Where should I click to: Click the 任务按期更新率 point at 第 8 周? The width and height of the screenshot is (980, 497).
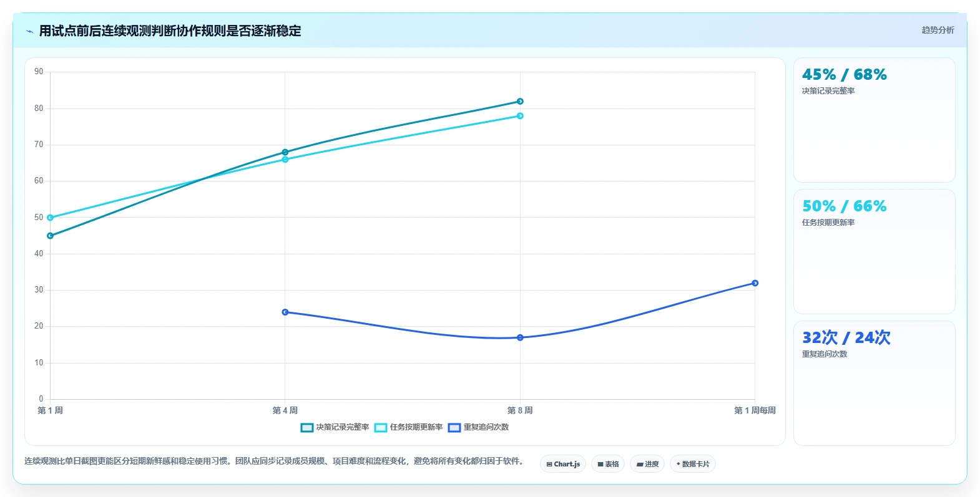tap(520, 116)
